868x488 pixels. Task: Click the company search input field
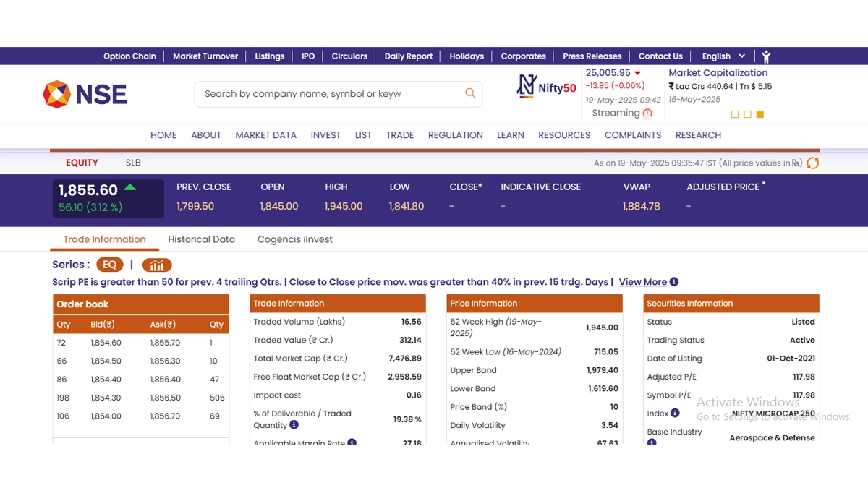[x=329, y=94]
